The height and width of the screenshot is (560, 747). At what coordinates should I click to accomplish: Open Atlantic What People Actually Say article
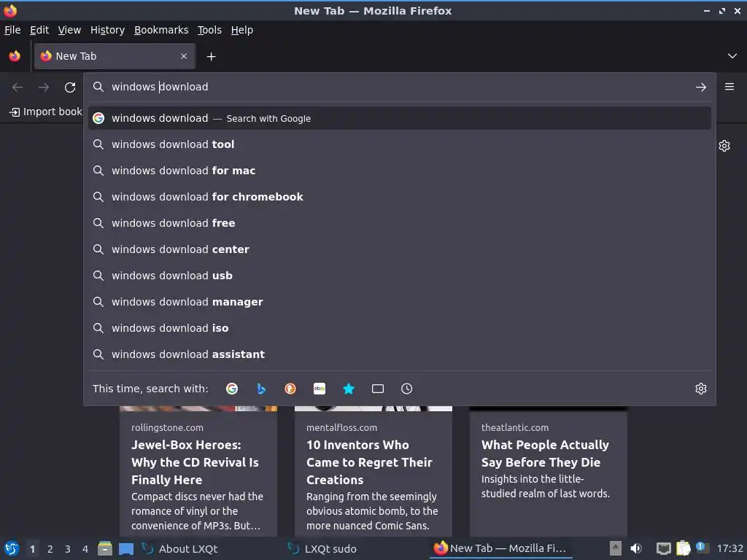pos(549,472)
